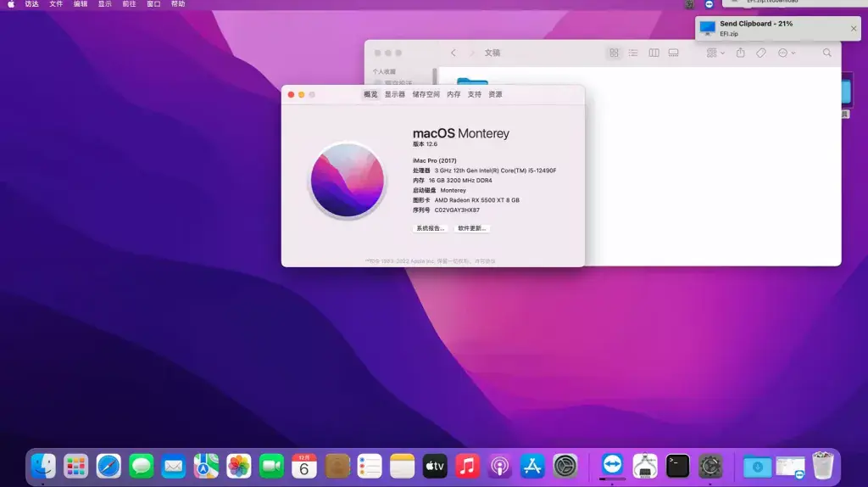Open Finder from the Dock
Screen dimensions: 868x487
[43, 466]
